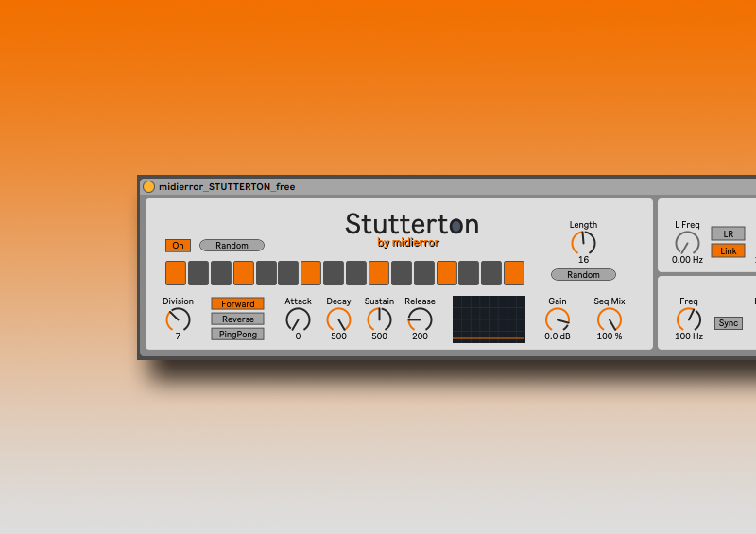Click the Stutterton logo
This screenshot has width=756, height=534.
point(412,224)
